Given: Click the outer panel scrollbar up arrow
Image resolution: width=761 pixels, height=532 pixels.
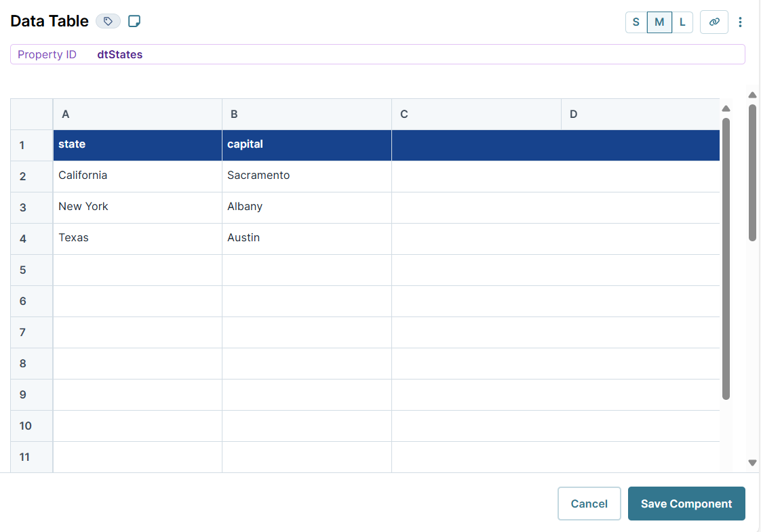Looking at the screenshot, I should pyautogui.click(x=752, y=95).
